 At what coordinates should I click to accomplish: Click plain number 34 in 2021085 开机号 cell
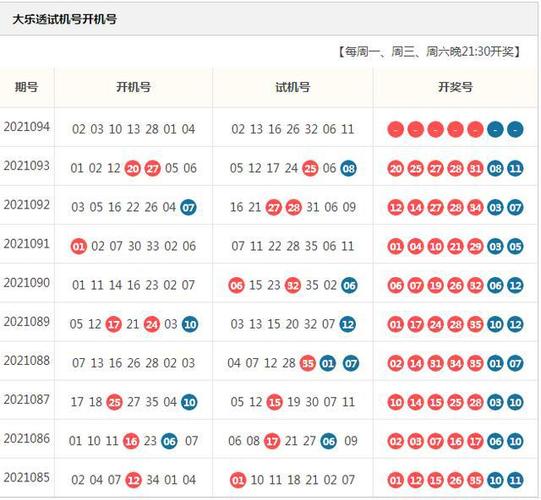[x=153, y=480]
